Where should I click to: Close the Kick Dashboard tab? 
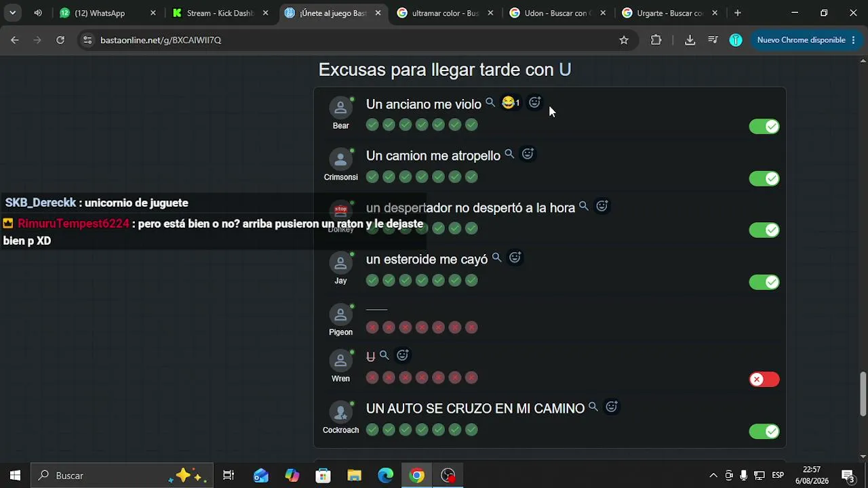click(265, 13)
